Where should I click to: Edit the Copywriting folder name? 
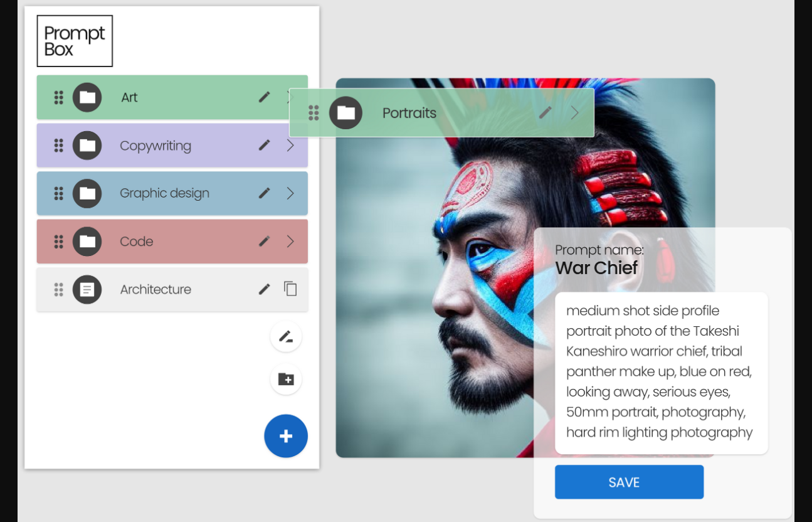click(x=265, y=146)
